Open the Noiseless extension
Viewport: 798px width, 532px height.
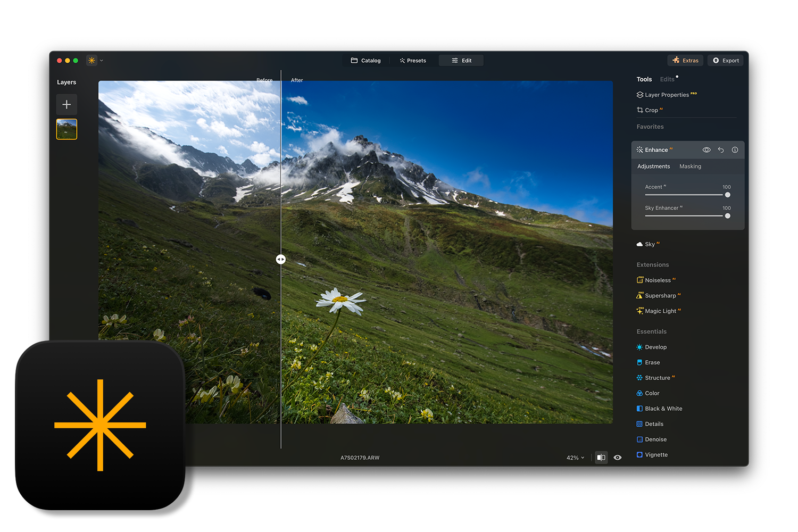(657, 280)
